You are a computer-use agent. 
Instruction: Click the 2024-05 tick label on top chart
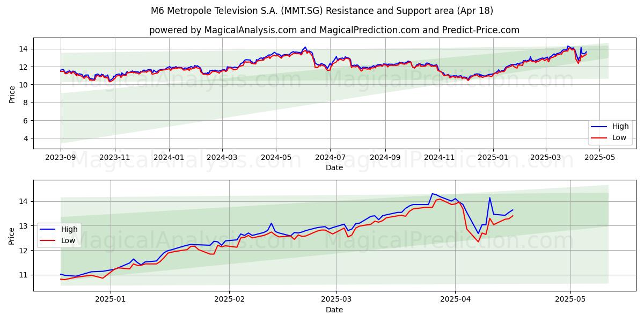point(276,158)
